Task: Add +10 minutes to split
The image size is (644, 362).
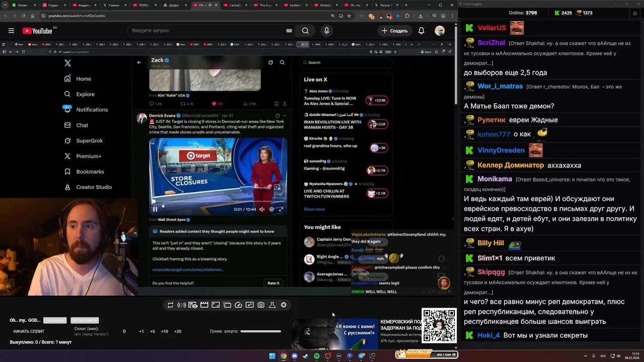Action: coord(165,331)
